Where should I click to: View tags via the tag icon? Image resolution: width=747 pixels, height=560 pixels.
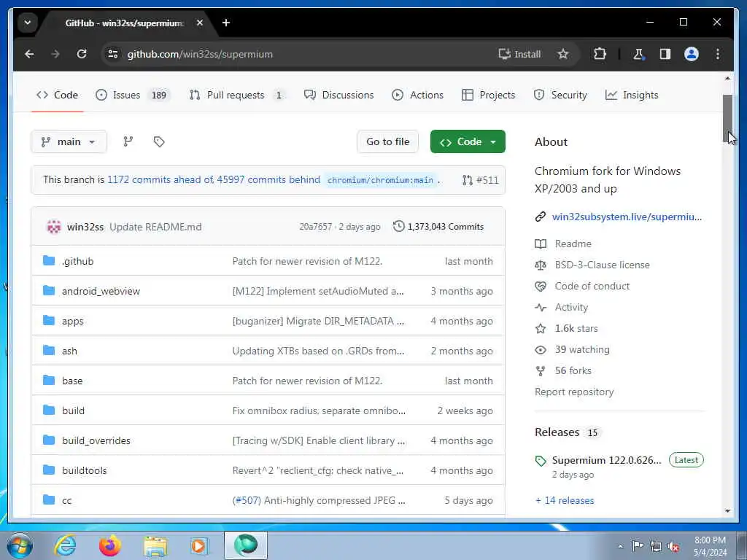[x=159, y=142]
